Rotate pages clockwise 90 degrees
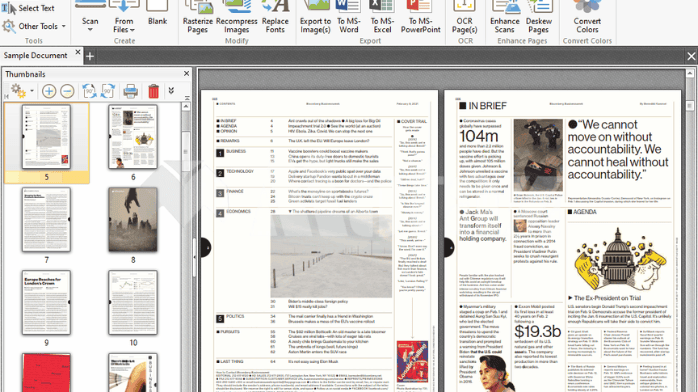This screenshot has width=698, height=392. (108, 91)
